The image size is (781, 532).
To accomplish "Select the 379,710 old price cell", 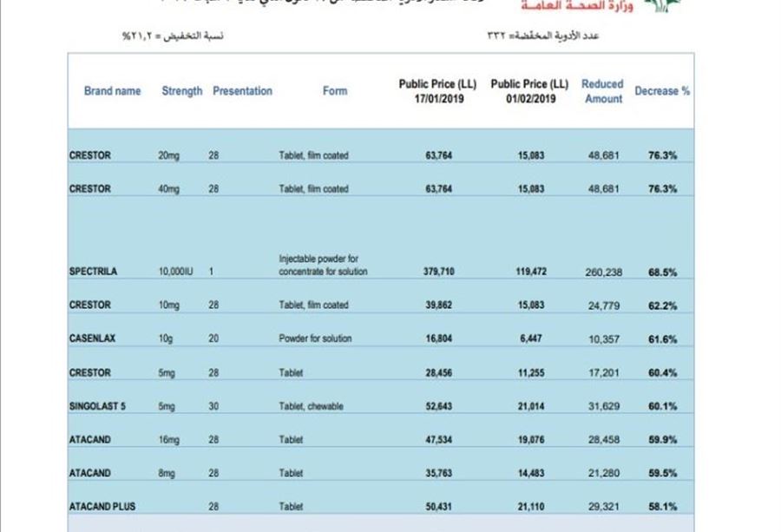I will tap(438, 271).
